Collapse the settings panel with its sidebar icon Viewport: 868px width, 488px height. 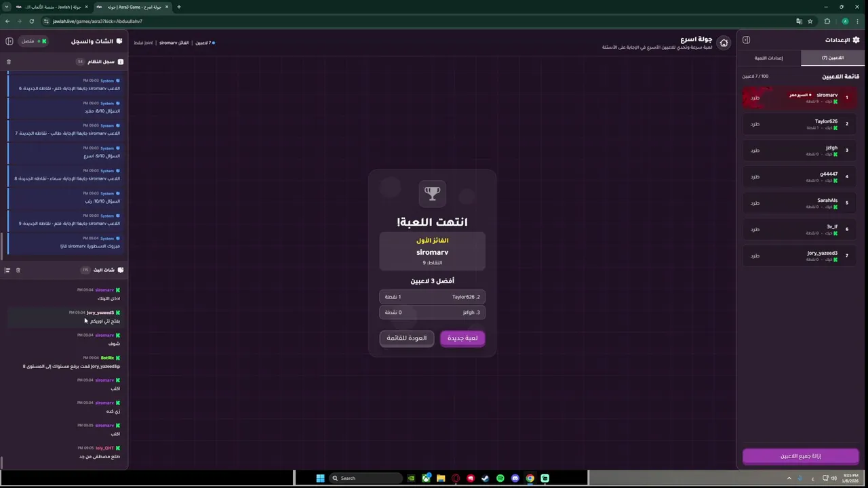click(x=746, y=40)
